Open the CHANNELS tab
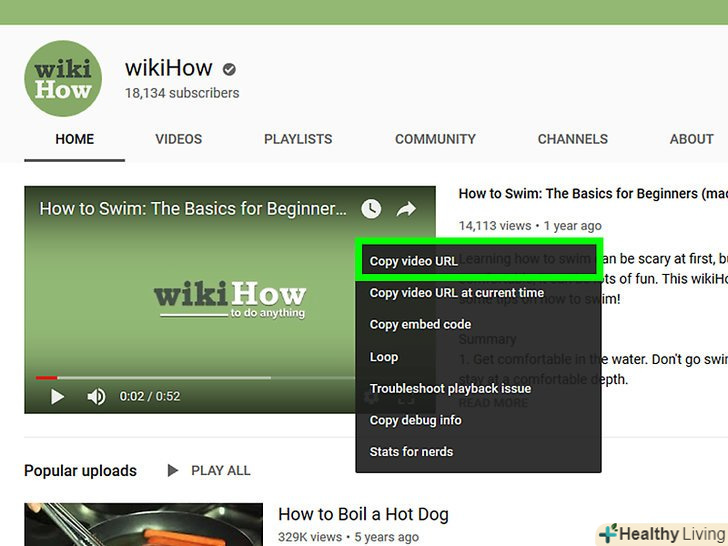Image resolution: width=728 pixels, height=546 pixels. click(x=572, y=139)
